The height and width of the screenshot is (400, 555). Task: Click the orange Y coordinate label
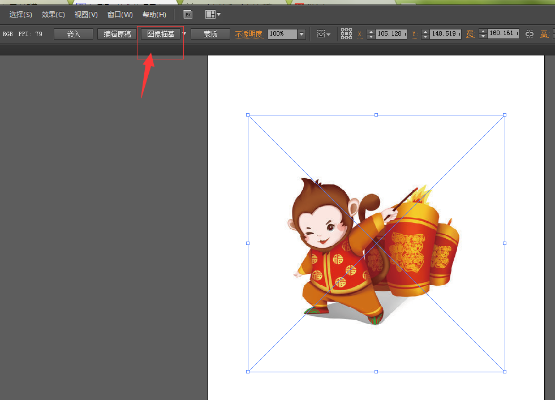(414, 35)
